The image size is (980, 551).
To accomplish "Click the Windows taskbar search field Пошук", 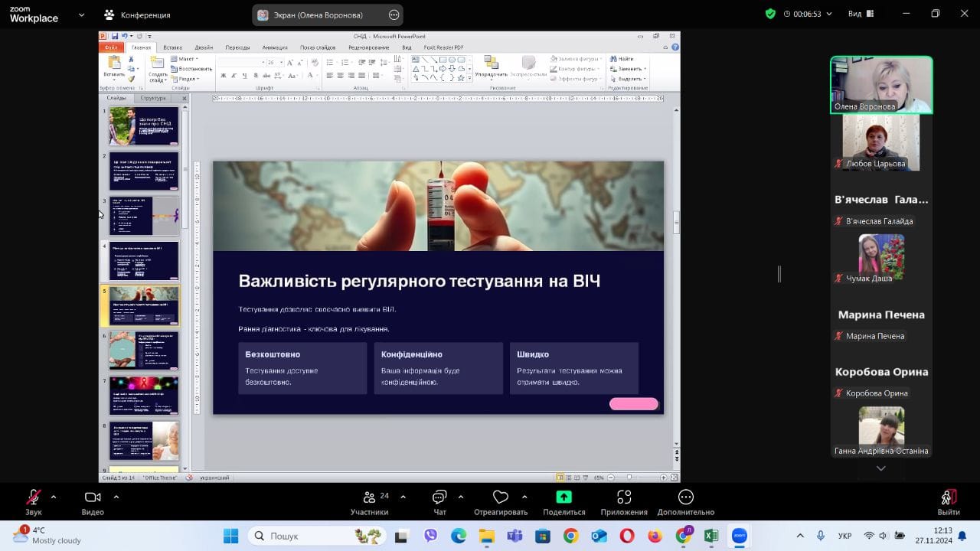I will (x=306, y=536).
